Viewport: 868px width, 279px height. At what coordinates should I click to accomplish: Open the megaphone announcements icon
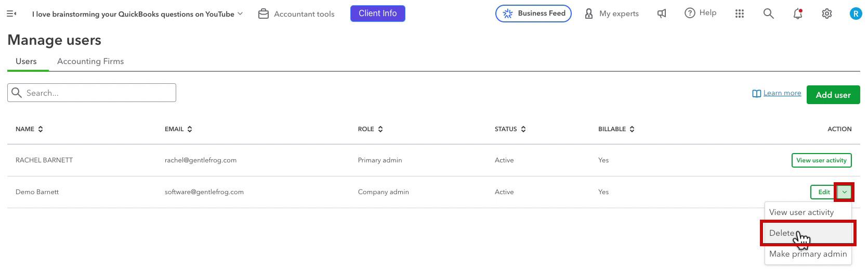click(662, 14)
